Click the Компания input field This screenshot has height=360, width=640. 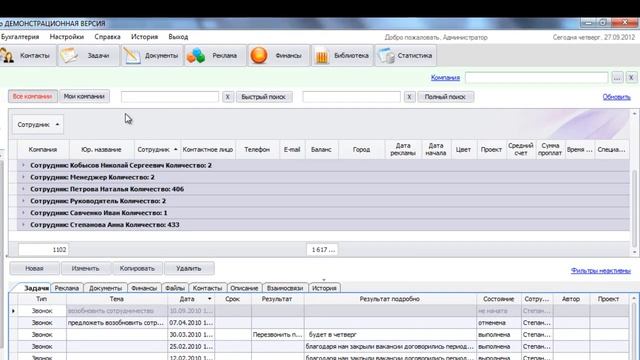click(536, 78)
